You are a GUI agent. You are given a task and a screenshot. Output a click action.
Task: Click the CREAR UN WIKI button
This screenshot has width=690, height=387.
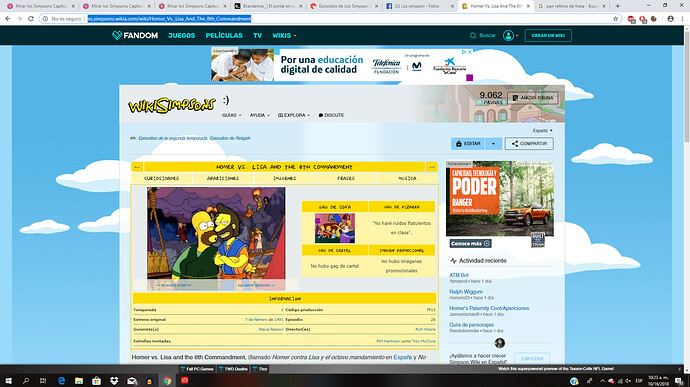(548, 35)
